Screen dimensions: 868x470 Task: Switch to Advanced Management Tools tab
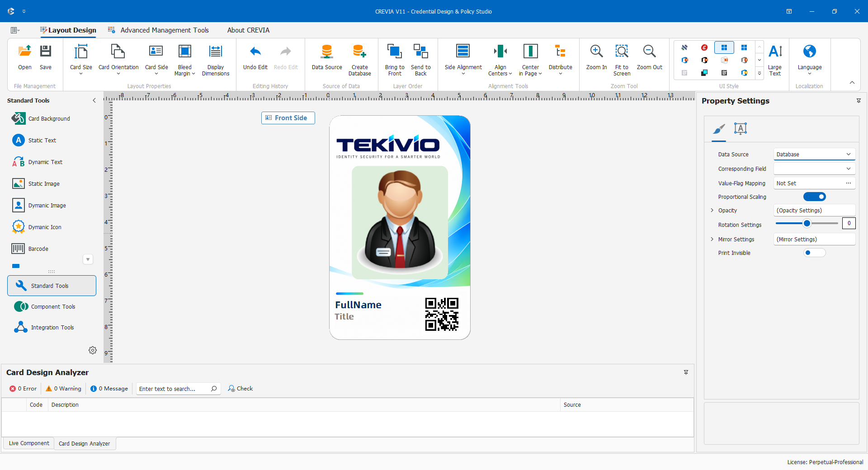click(159, 30)
